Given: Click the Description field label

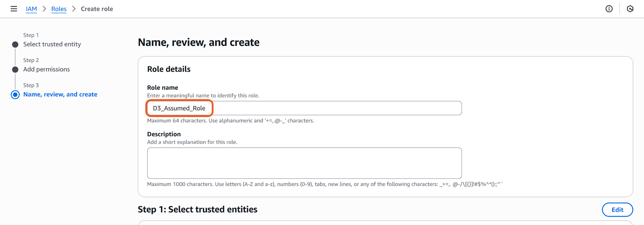Looking at the screenshot, I should coord(164,134).
